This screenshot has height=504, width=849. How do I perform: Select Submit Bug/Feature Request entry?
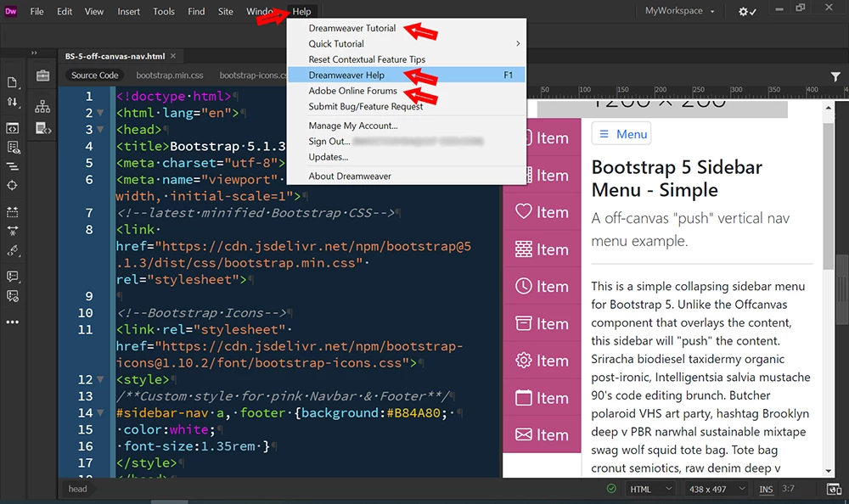406,107
